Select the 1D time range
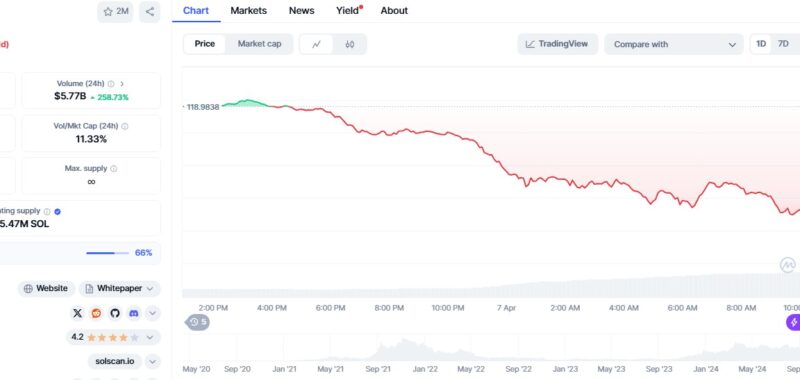Viewport: 800px width, 380px height. click(x=761, y=44)
